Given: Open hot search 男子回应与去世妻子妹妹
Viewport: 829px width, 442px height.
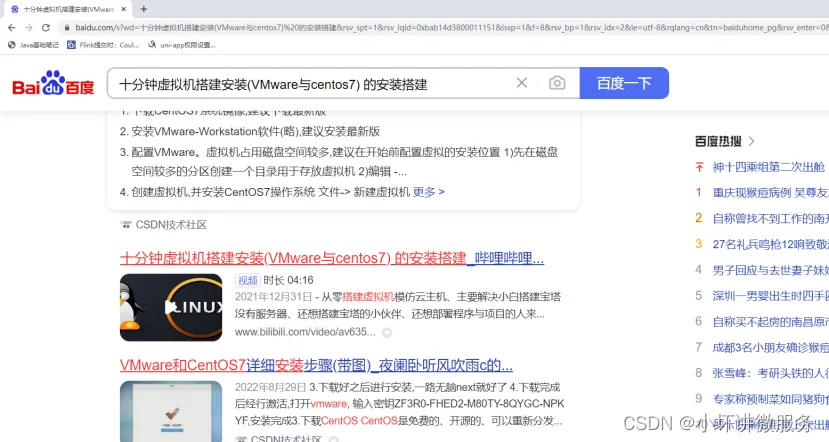Looking at the screenshot, I should pos(771,270).
